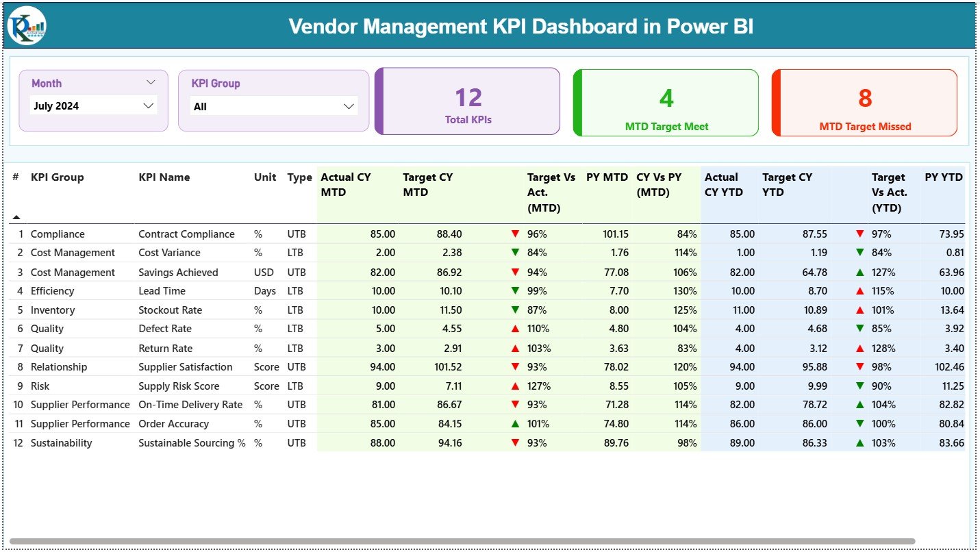Collapse the Month slicer using its header chevron

152,81
